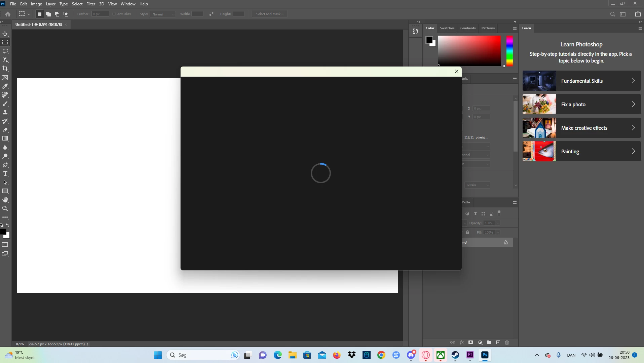The height and width of the screenshot is (363, 644).
Task: Select the Frame tool
Action: tap(5, 78)
